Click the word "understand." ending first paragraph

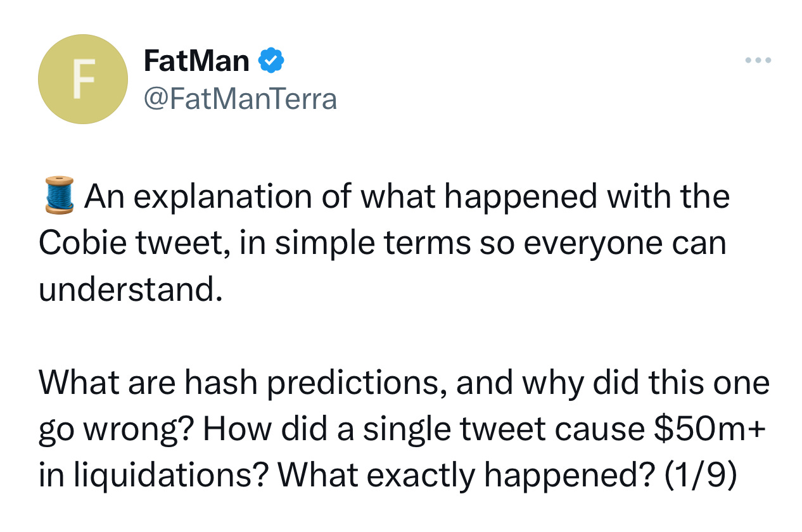pos(131,289)
